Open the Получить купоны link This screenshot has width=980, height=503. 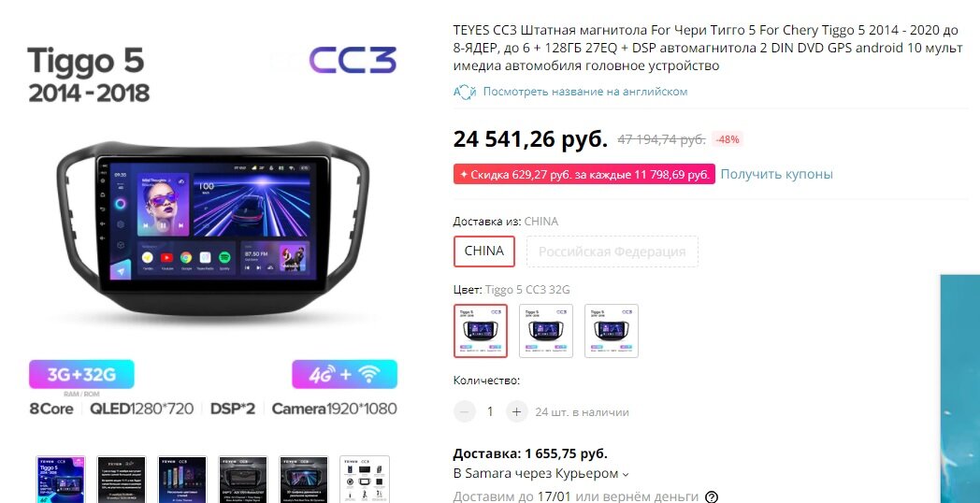pos(776,174)
